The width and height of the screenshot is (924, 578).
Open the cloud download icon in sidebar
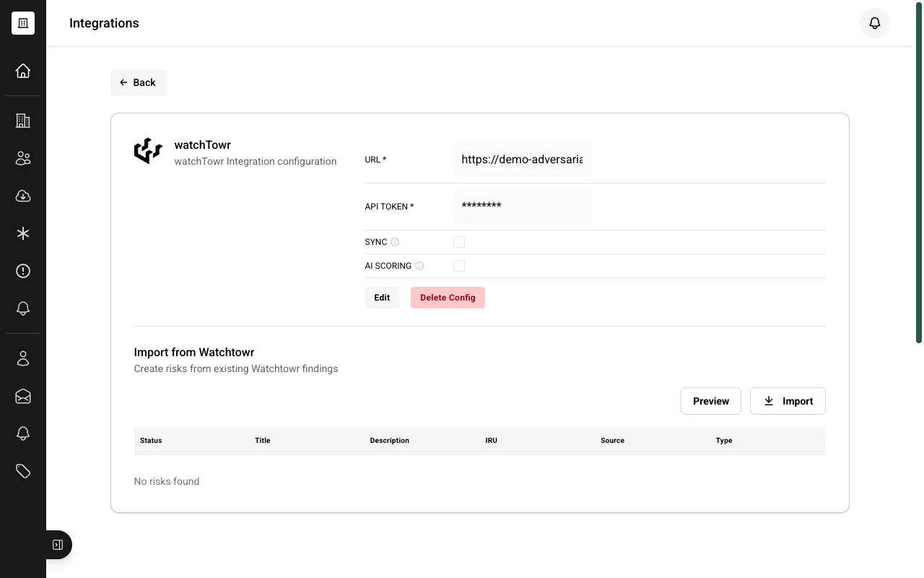[x=23, y=196]
